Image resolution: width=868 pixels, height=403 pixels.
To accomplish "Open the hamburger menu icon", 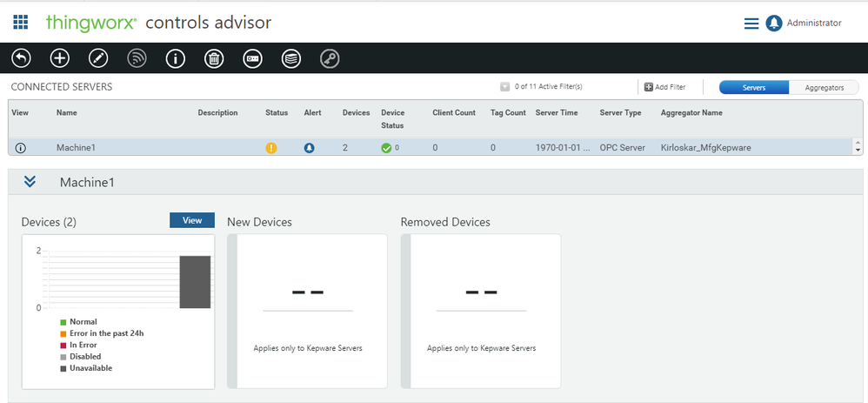I will pos(751,24).
